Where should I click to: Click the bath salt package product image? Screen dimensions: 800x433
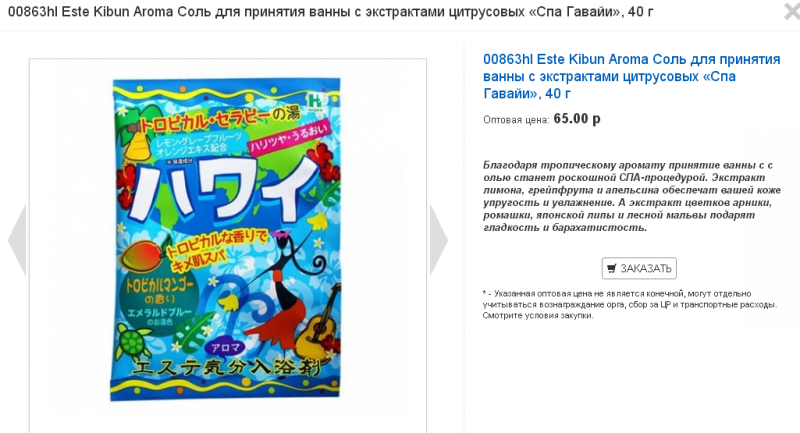(227, 239)
